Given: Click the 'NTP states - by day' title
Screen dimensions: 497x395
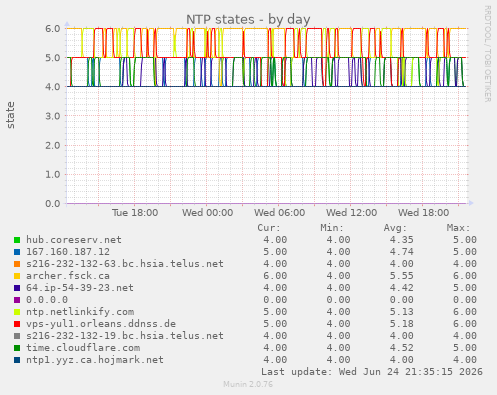Looking at the screenshot, I should 248,19.
